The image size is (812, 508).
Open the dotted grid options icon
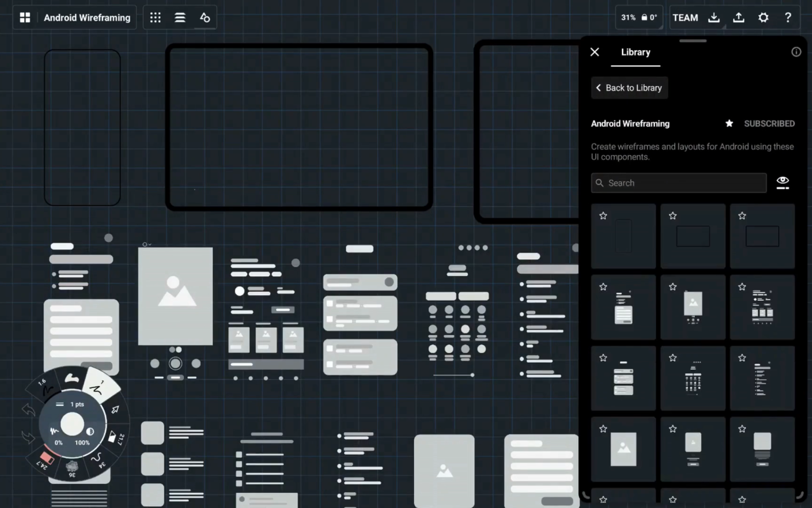pyautogui.click(x=155, y=17)
